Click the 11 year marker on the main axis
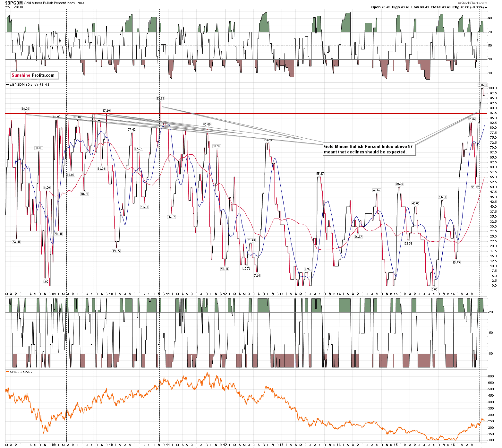This screenshot has height=448, width=502. pyautogui.click(x=168, y=294)
